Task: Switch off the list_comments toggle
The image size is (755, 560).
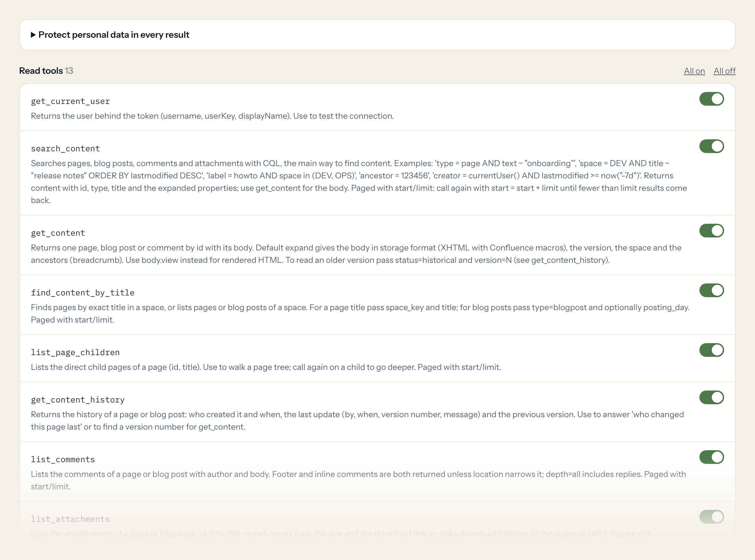Action: point(711,457)
